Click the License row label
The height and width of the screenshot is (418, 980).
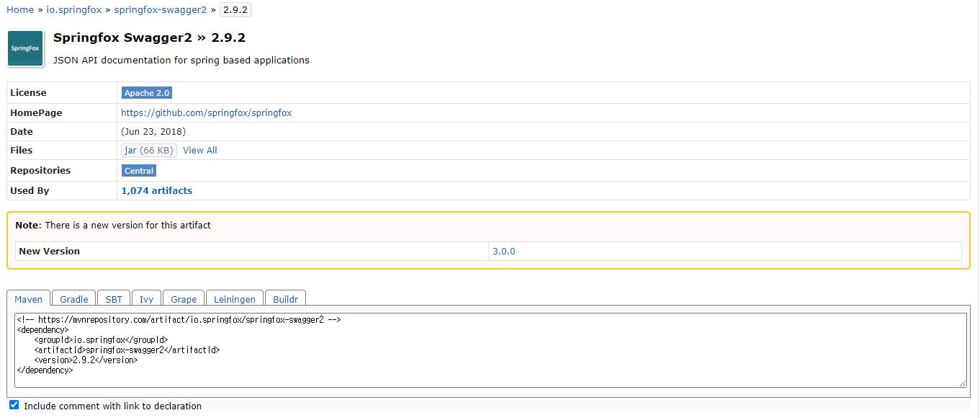28,93
